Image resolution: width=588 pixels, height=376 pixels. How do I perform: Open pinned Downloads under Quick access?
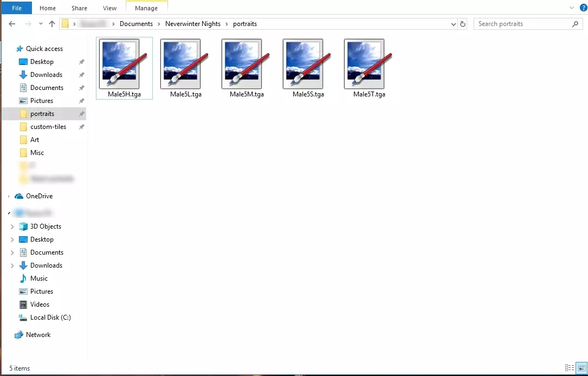46,75
